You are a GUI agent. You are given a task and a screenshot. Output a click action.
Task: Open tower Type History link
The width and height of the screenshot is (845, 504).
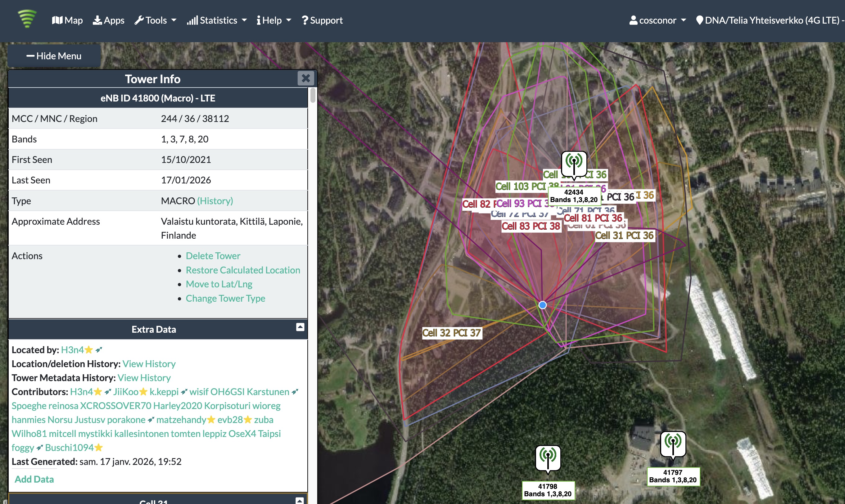coord(215,201)
